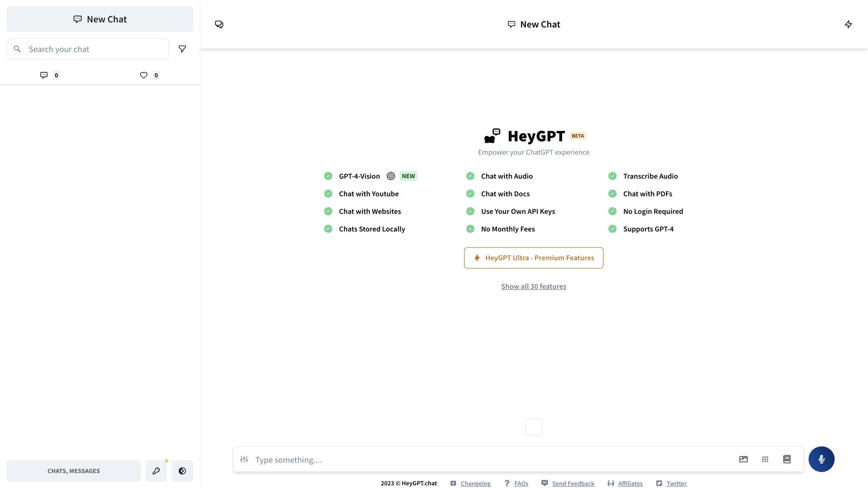Open HeyGPT Ultra - Premium Features

533,258
